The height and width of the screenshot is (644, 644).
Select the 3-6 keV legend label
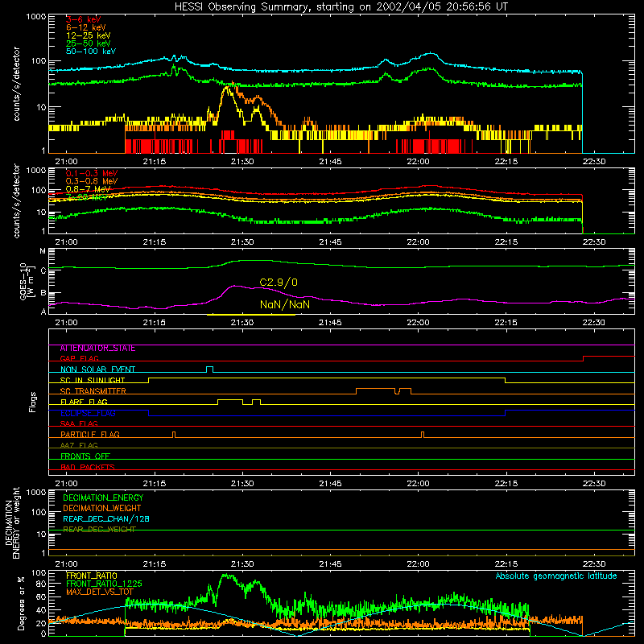[83, 19]
